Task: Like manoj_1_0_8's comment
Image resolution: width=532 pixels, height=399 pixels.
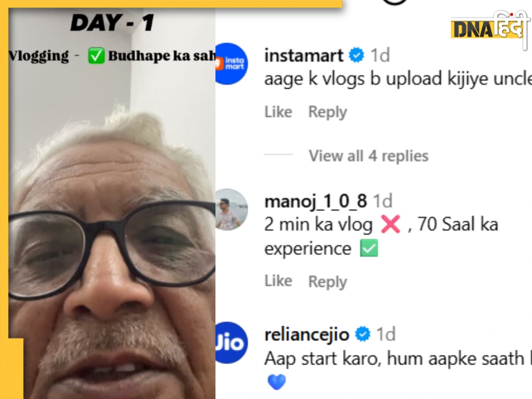Action: point(278,281)
